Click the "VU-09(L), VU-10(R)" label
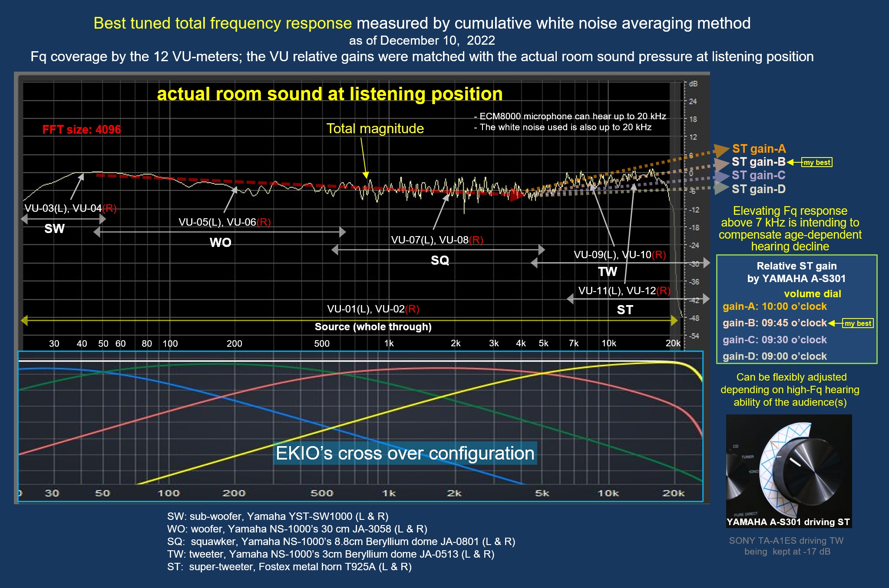The image size is (889, 588). tap(620, 255)
